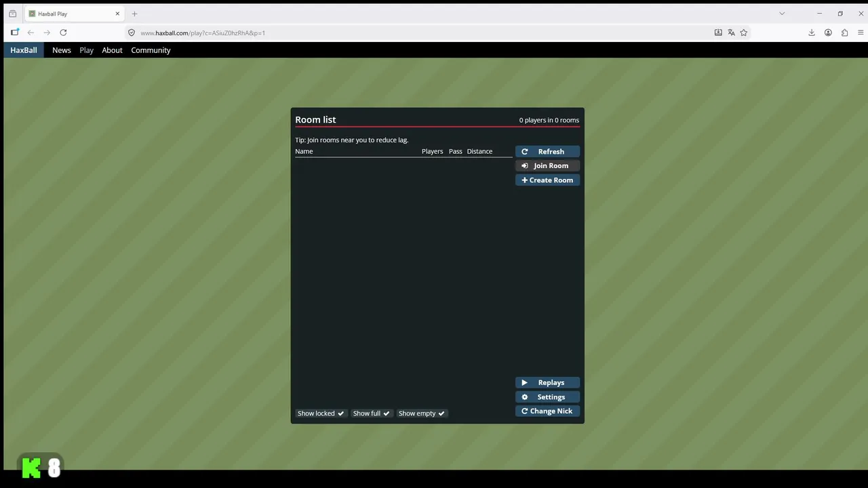The image size is (868, 488).
Task: Click the HaxBall logo in the site header
Action: click(24, 50)
